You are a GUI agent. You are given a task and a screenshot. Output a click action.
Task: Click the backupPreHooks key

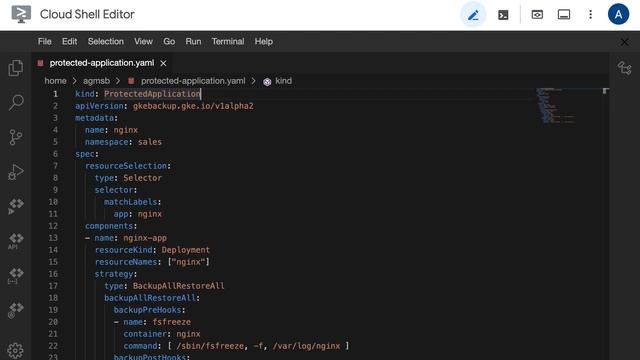(x=147, y=310)
